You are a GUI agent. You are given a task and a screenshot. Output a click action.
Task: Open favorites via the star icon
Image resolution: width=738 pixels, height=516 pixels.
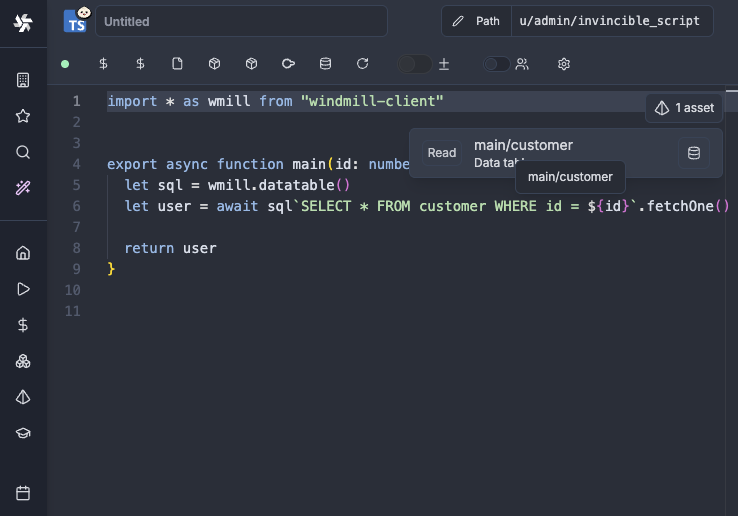coord(23,116)
